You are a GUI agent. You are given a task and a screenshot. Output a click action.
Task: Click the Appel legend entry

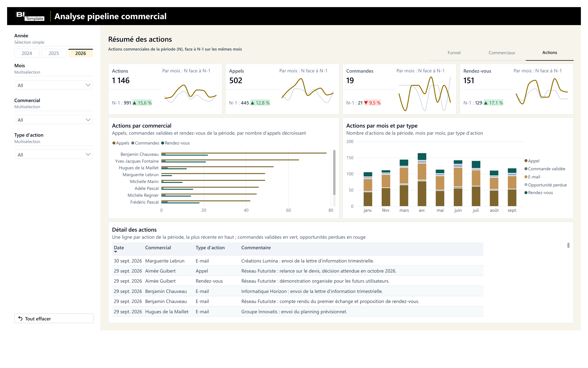click(x=532, y=161)
